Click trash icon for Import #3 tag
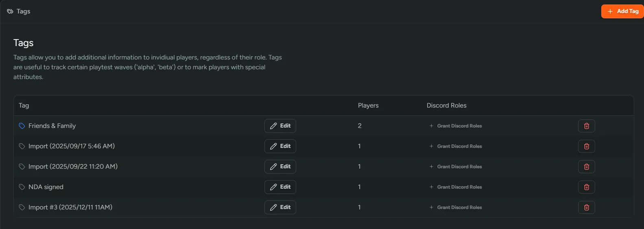The width and height of the screenshot is (644, 229). click(x=586, y=207)
